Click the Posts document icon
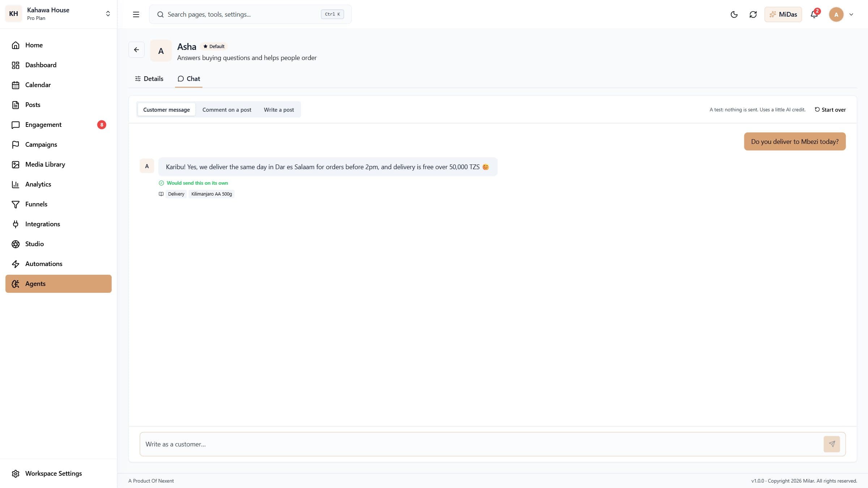Screen dimensions: 868x488 15,105
